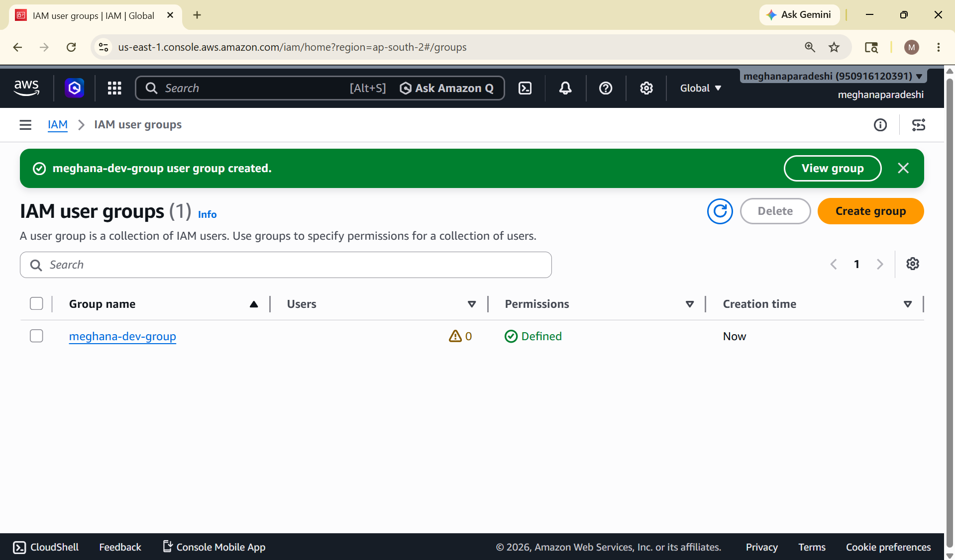Click the Delete button
The height and width of the screenshot is (560, 955).
click(775, 211)
